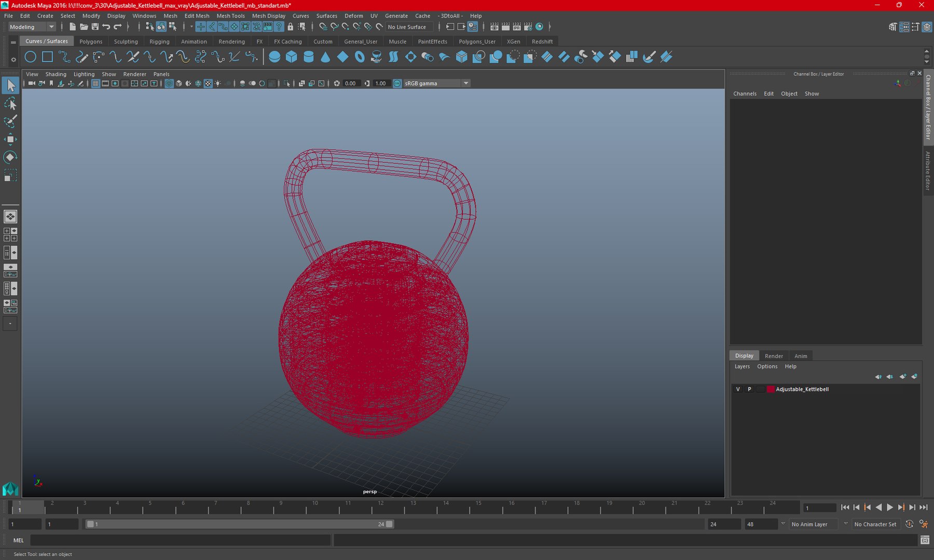Open the Modeling menu set dropdown
The width and height of the screenshot is (934, 560).
32,27
